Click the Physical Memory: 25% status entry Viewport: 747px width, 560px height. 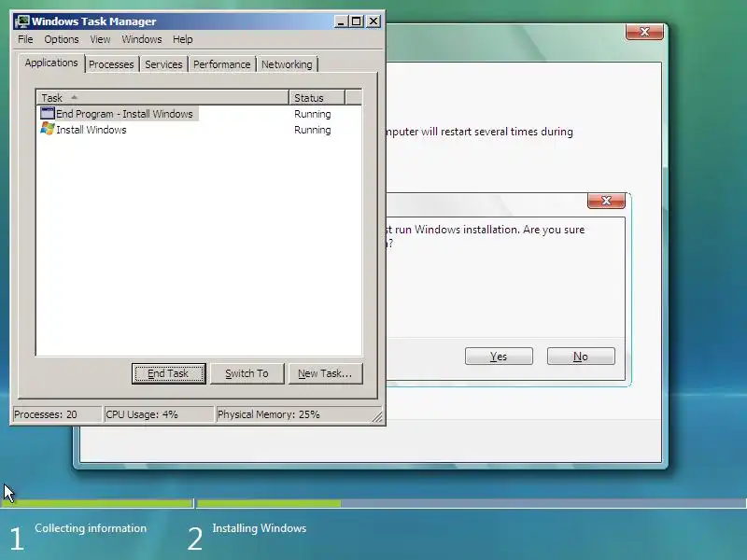(x=293, y=414)
